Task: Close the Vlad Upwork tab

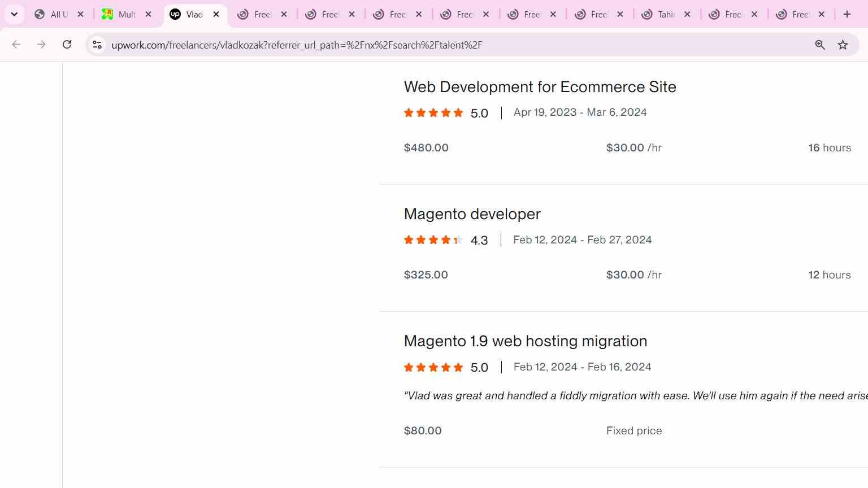Action: point(216,14)
